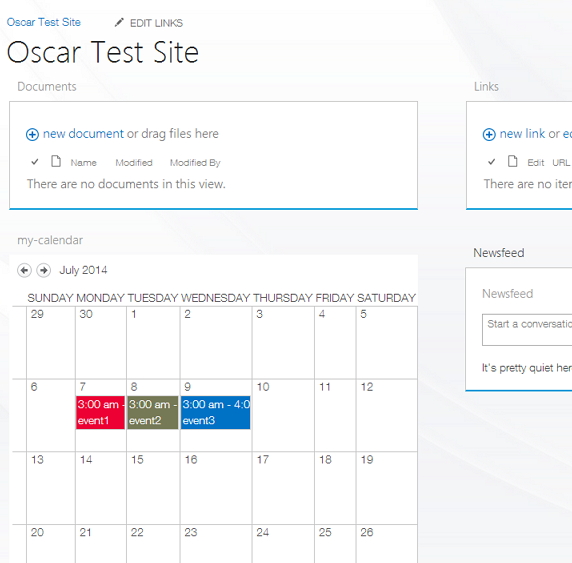Toggle select-all checkmark in Links list
The height and width of the screenshot is (563, 572).
[492, 162]
